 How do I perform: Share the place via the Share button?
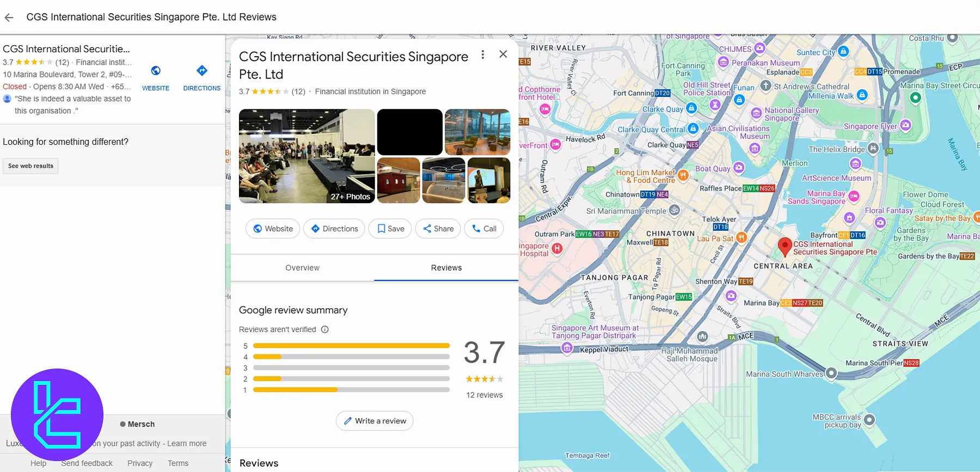pos(438,229)
